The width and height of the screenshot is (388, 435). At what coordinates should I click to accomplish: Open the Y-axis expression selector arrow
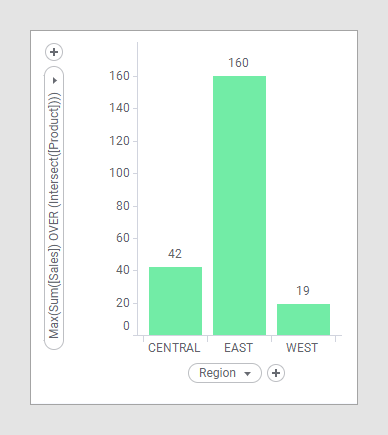(55, 80)
